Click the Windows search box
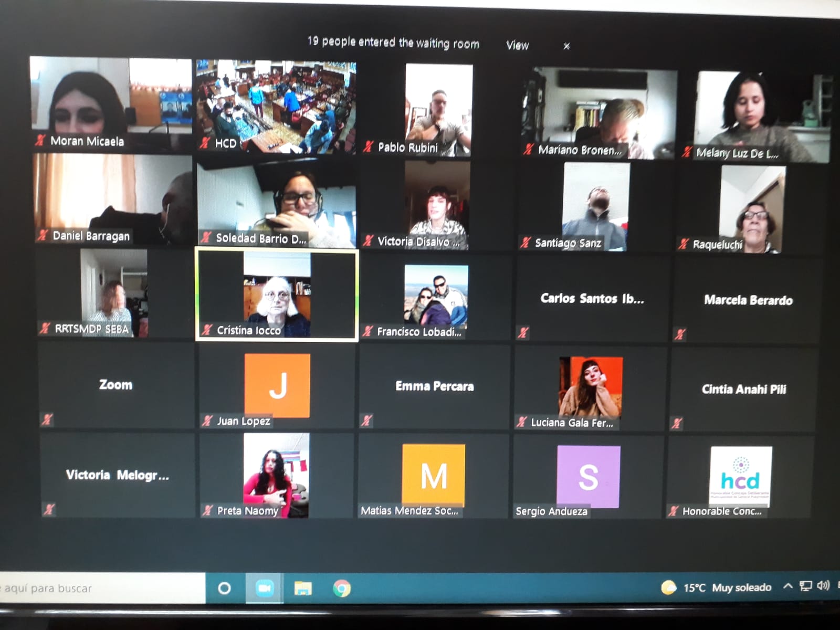 (x=100, y=589)
